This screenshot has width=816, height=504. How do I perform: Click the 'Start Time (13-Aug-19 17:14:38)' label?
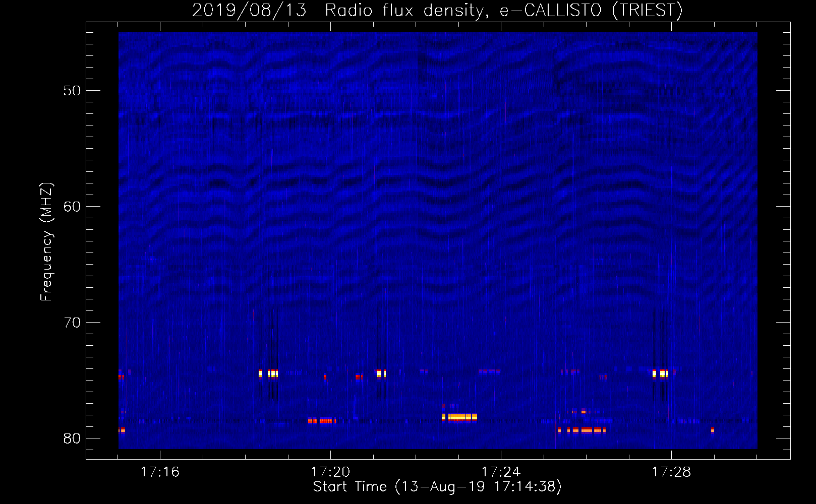[x=437, y=487]
